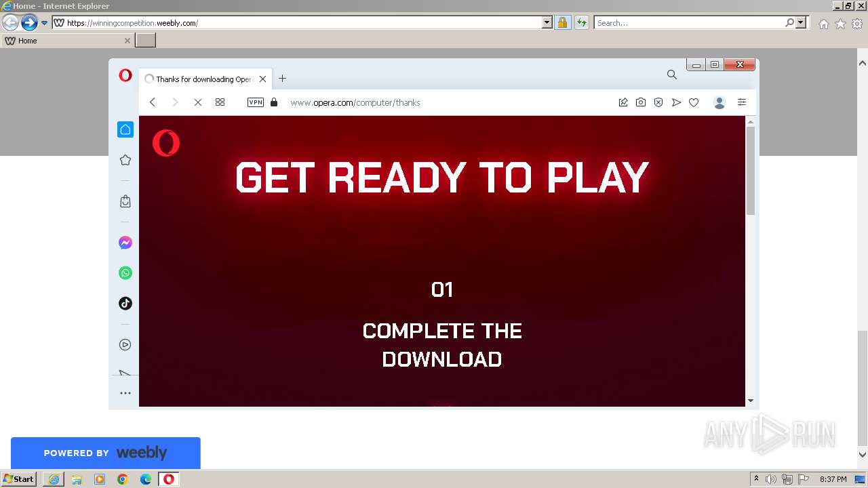Click the Opera menu logo in the title bar
Image resolution: width=868 pixels, height=488 pixels.
point(125,75)
